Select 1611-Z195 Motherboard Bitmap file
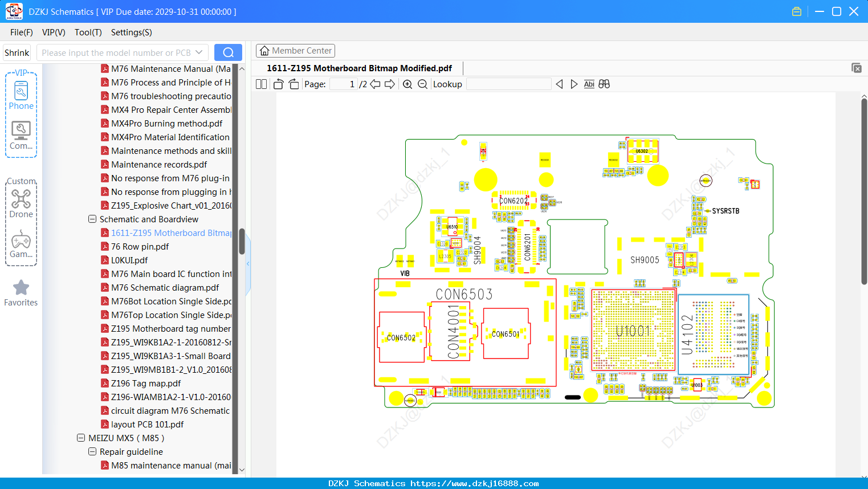The width and height of the screenshot is (868, 489). [171, 233]
